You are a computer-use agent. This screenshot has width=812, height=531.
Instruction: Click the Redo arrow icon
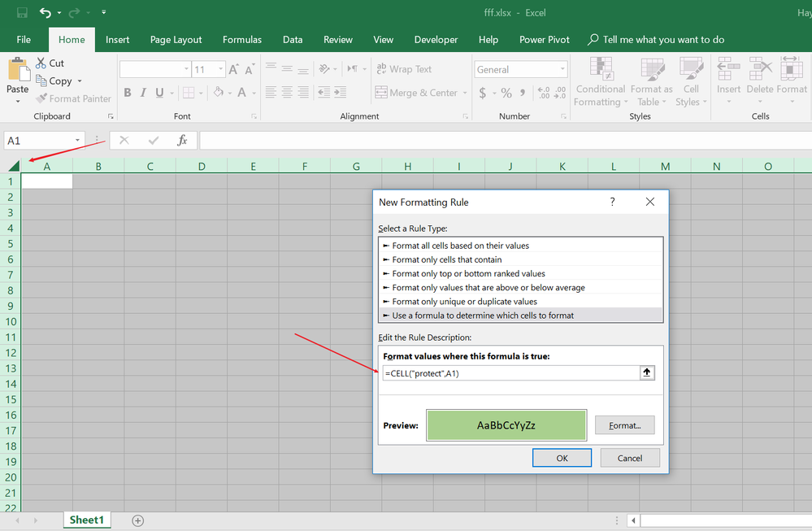coord(74,12)
